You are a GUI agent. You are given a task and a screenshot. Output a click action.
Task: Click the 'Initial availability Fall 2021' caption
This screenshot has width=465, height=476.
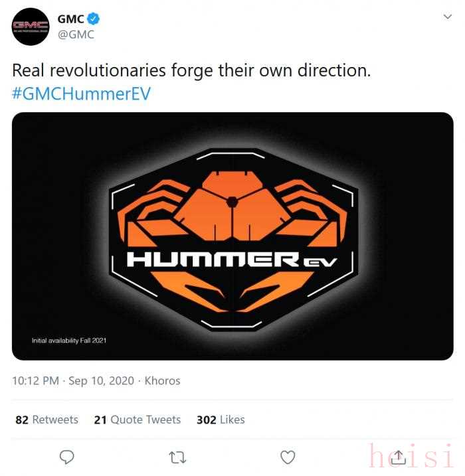coord(69,341)
